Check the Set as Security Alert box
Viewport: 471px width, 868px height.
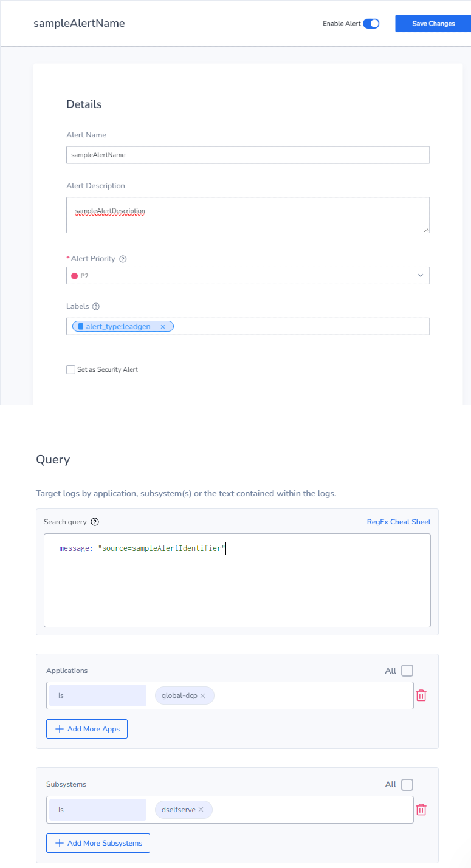click(x=70, y=369)
